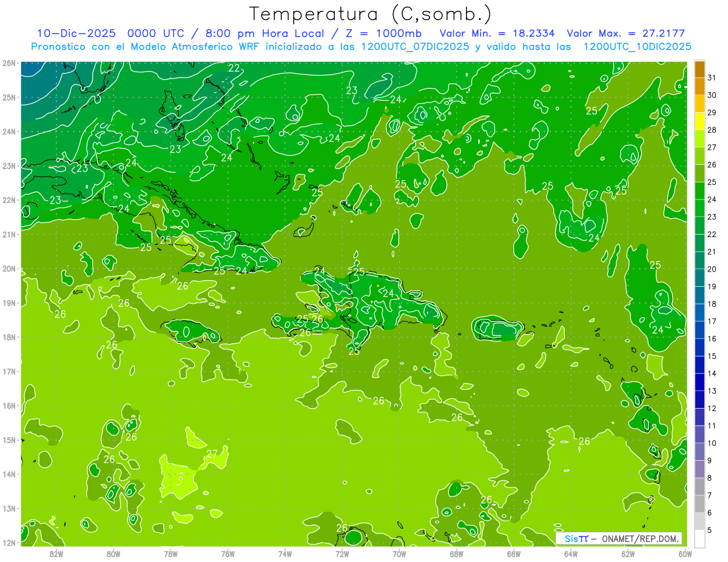
Task: Click the 66W longitude axis label
Action: [513, 554]
